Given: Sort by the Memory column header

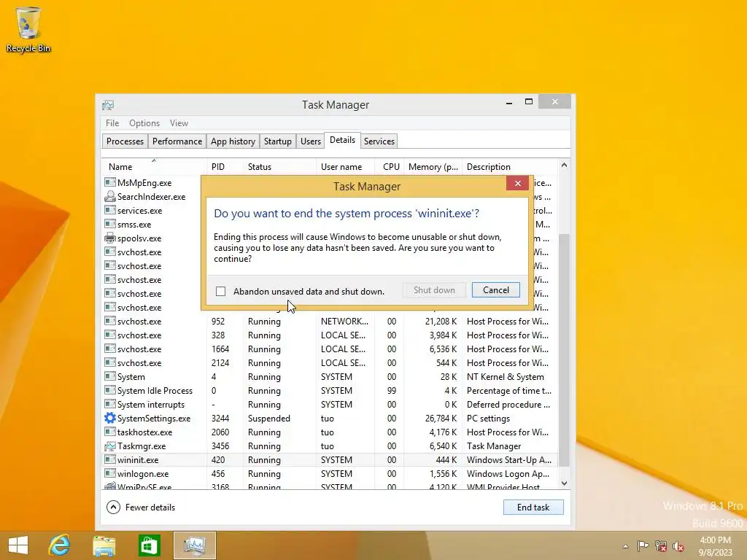Looking at the screenshot, I should pos(433,167).
